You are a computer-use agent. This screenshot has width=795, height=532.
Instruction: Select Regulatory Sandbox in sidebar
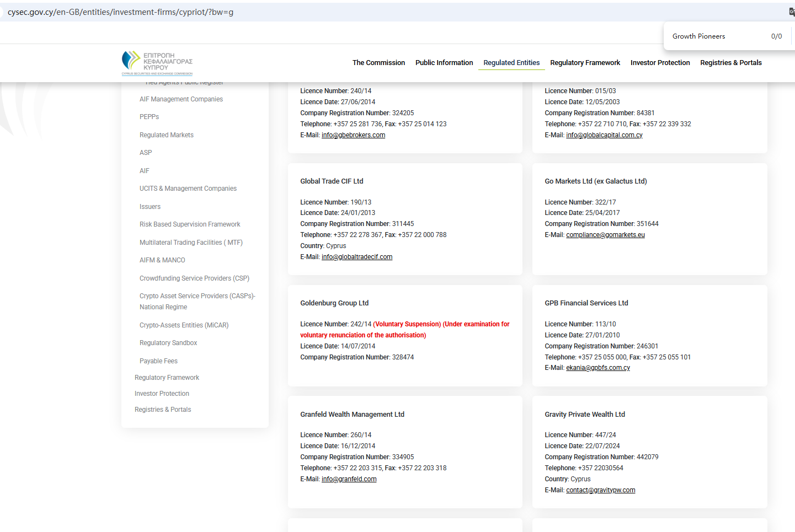(x=168, y=343)
